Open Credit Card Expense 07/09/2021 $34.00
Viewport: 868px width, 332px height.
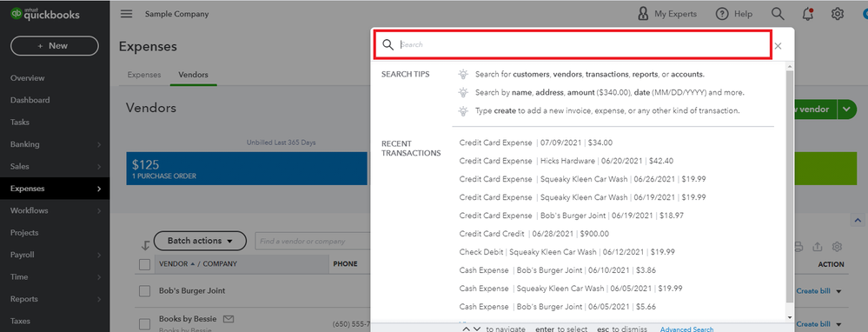[x=536, y=143]
